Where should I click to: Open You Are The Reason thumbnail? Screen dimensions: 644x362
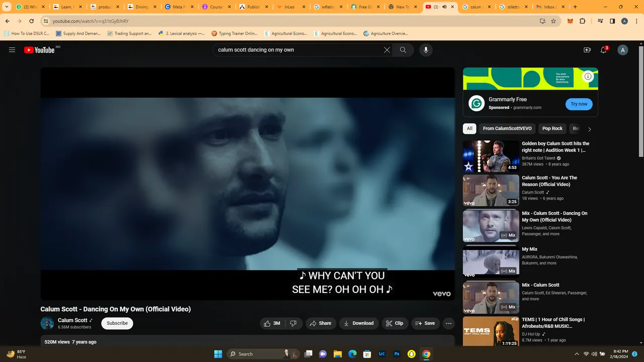point(491,191)
